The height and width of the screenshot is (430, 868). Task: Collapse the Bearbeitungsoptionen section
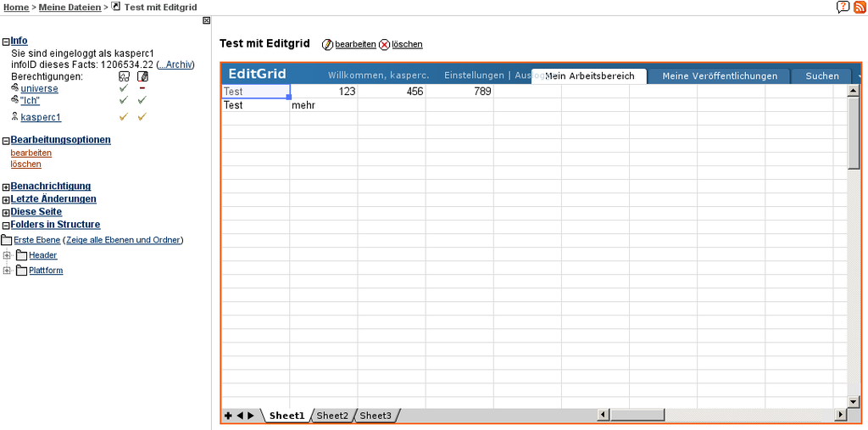6,141
